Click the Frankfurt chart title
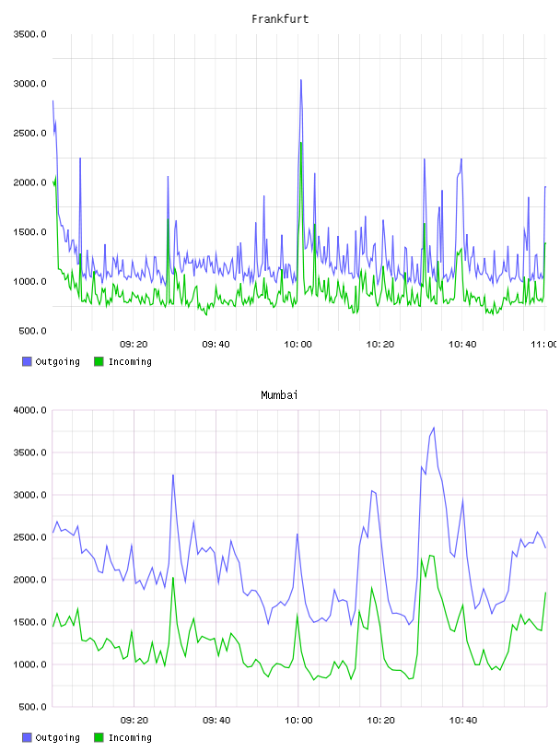The height and width of the screenshot is (752, 560). click(x=280, y=19)
